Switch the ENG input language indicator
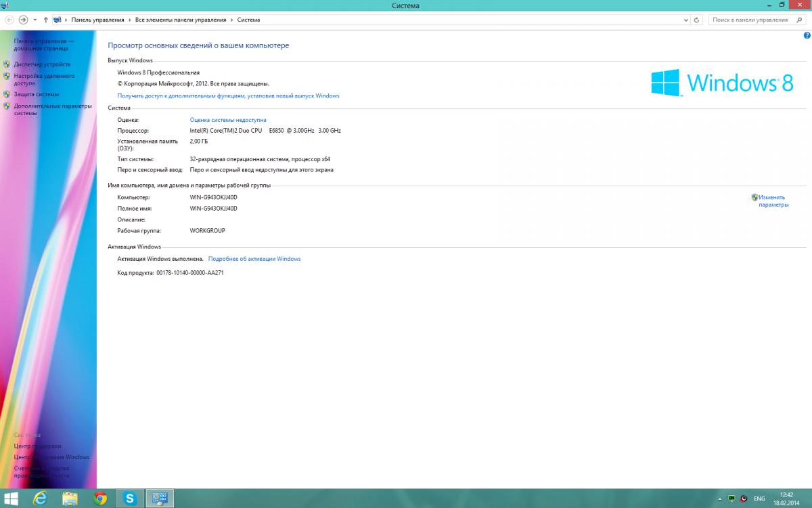This screenshot has width=812, height=508. [x=759, y=499]
